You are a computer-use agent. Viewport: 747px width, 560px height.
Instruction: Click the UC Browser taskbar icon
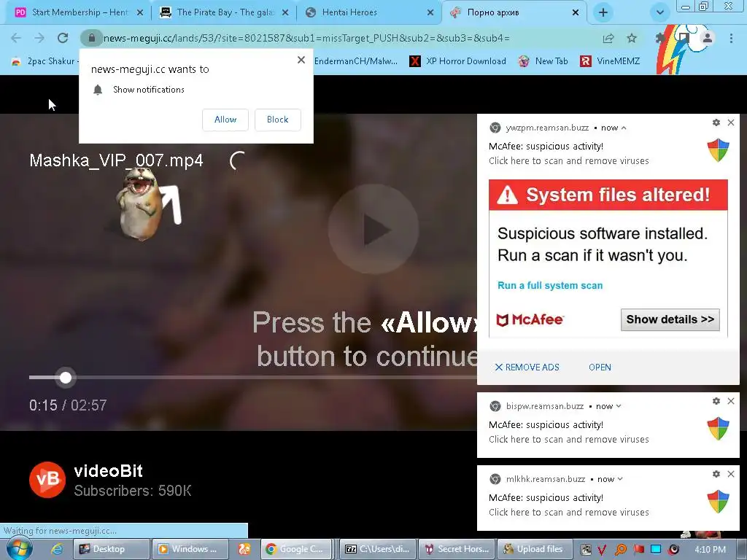244,549
